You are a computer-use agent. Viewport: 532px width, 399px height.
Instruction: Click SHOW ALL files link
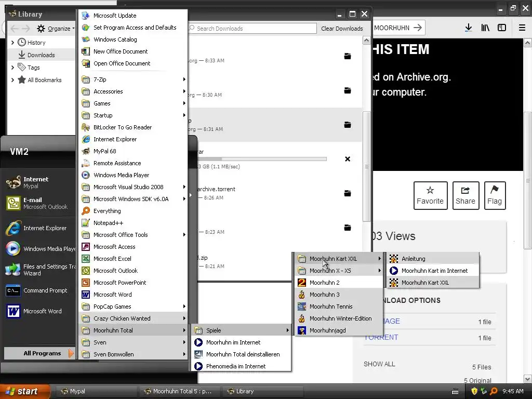tap(379, 364)
